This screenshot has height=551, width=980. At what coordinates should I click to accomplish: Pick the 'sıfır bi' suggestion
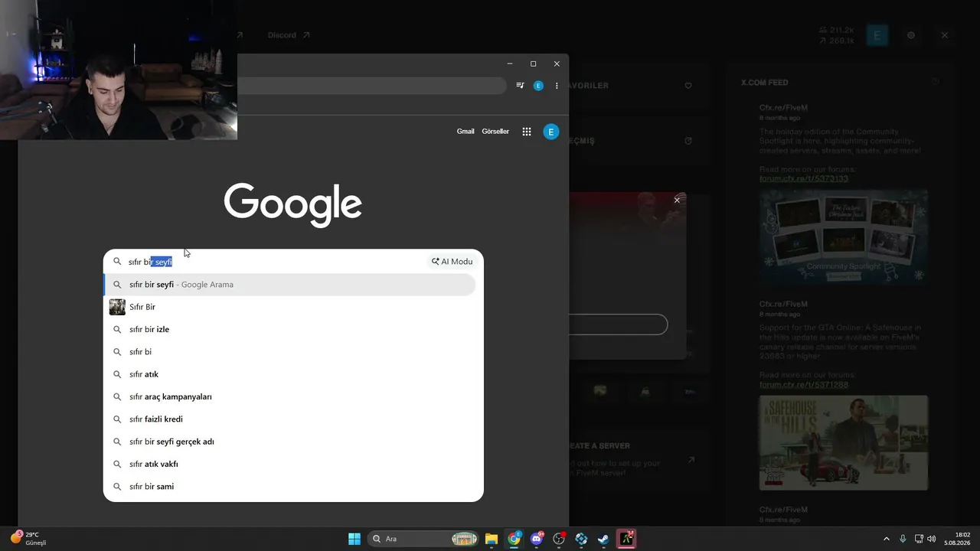[289, 352]
